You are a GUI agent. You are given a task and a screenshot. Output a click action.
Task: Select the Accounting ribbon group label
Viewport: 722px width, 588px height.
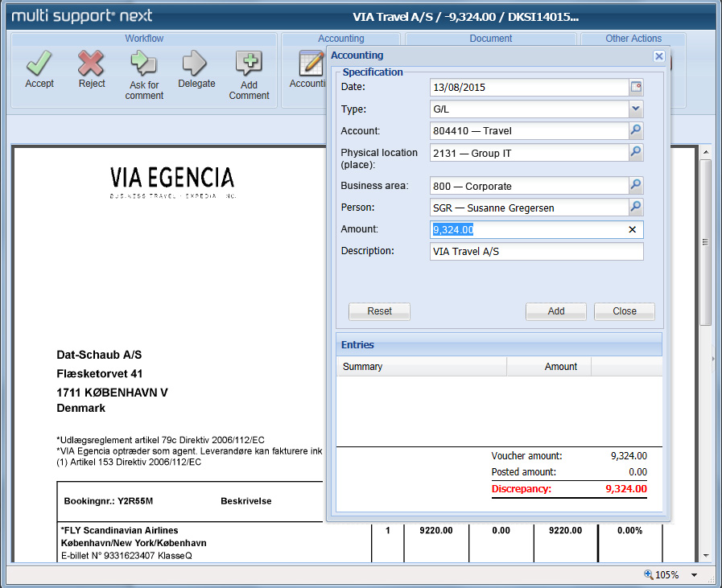(340, 38)
